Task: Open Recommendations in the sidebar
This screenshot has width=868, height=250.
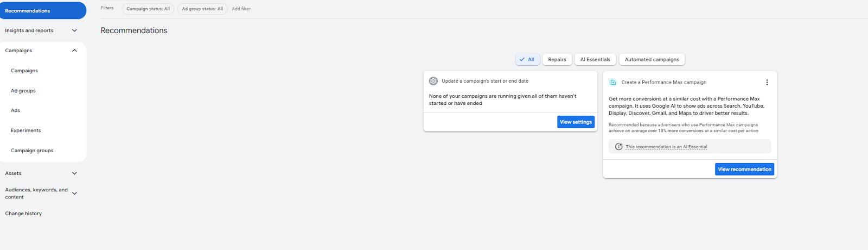Action: 43,11
